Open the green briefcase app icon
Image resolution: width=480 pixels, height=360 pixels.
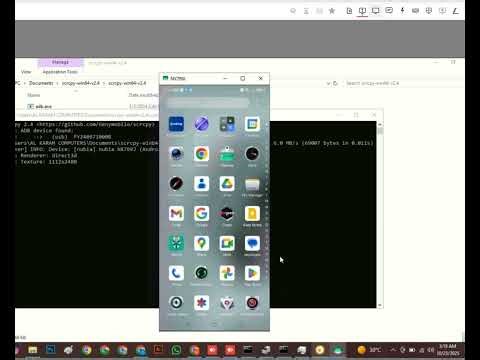point(227,154)
